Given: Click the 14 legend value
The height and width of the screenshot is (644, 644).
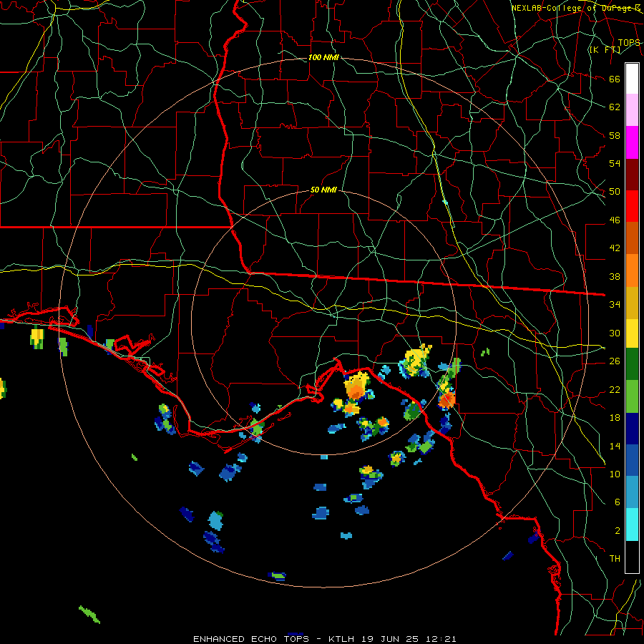Looking at the screenshot, I should point(615,446).
